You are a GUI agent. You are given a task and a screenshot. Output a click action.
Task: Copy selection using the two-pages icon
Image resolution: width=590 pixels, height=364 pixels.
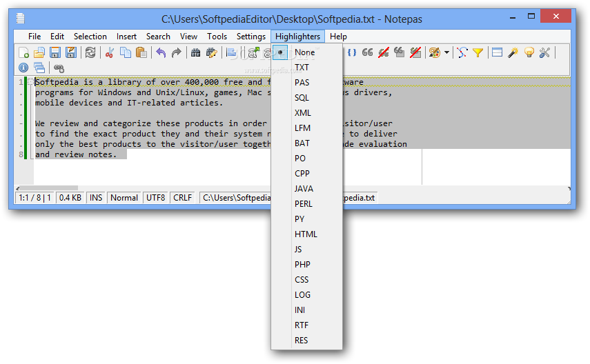click(x=126, y=52)
